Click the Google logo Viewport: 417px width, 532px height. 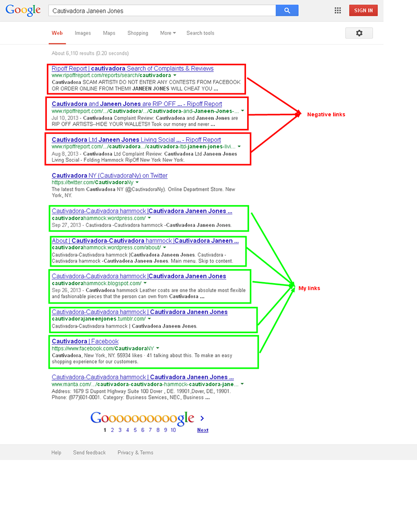click(x=23, y=10)
